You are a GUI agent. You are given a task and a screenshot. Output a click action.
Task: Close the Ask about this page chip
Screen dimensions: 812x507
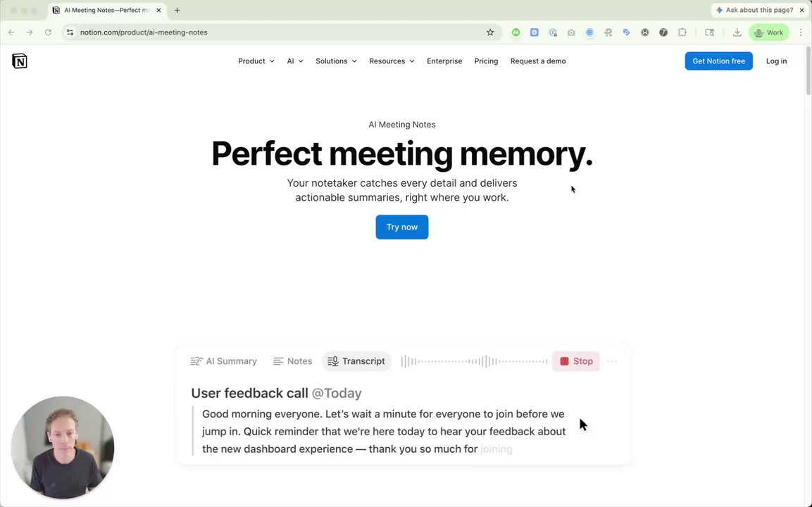coord(801,10)
